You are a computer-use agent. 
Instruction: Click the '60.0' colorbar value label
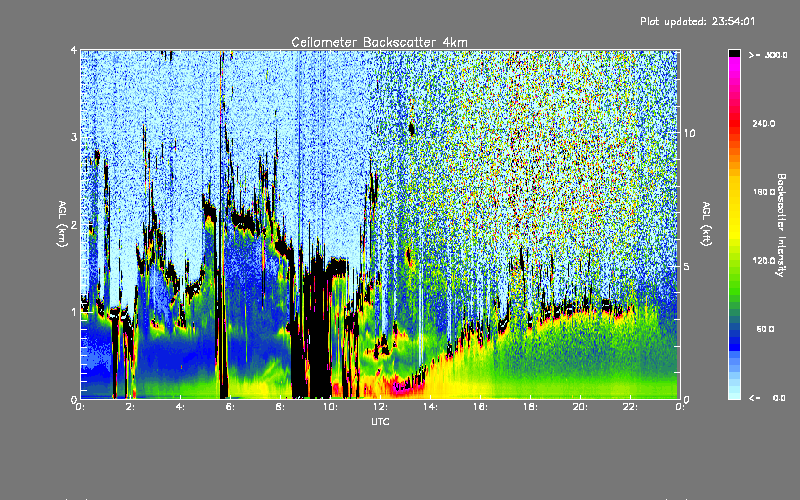pyautogui.click(x=765, y=329)
